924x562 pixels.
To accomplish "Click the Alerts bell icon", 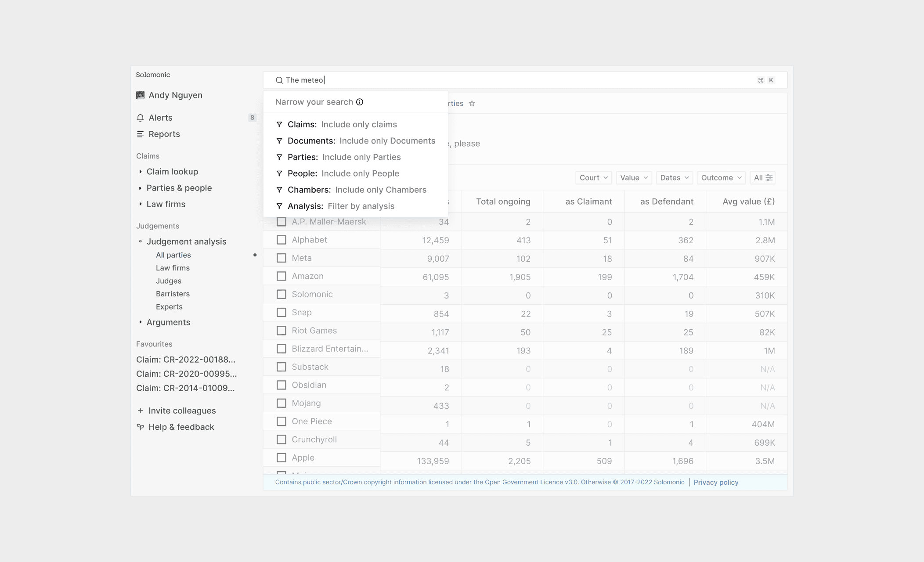I will coord(141,118).
